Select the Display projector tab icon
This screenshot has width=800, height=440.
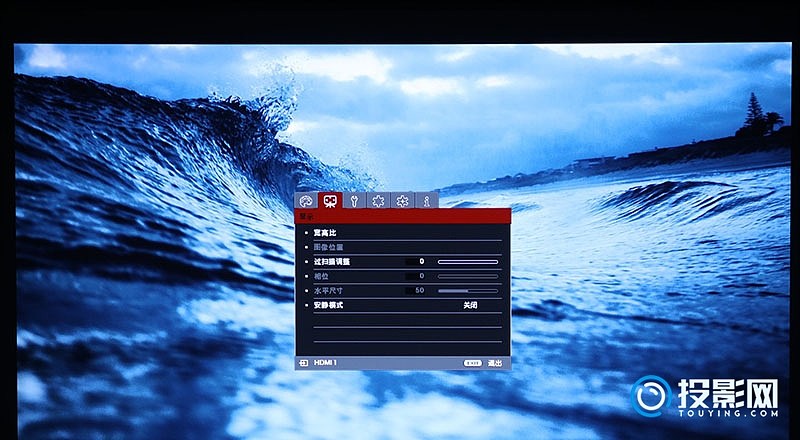click(329, 200)
